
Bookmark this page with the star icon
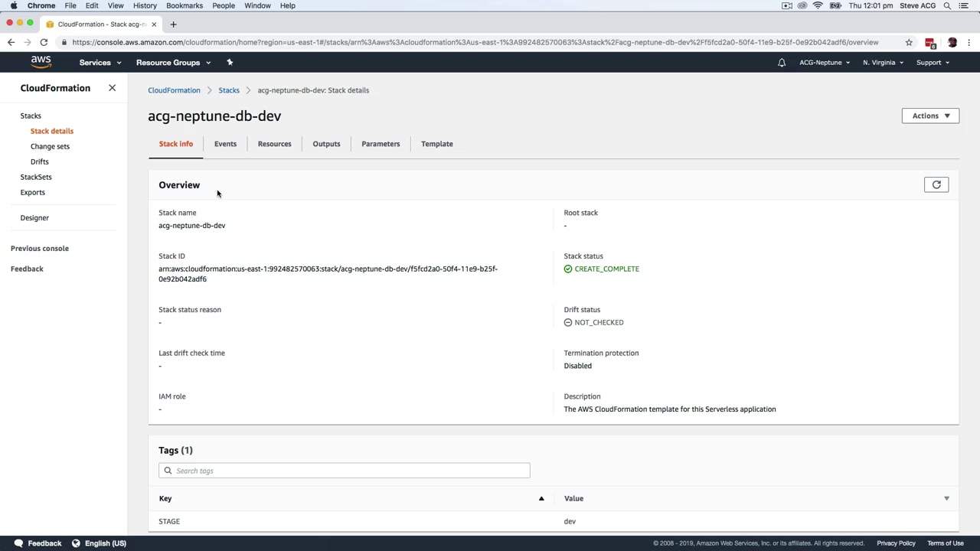point(909,43)
